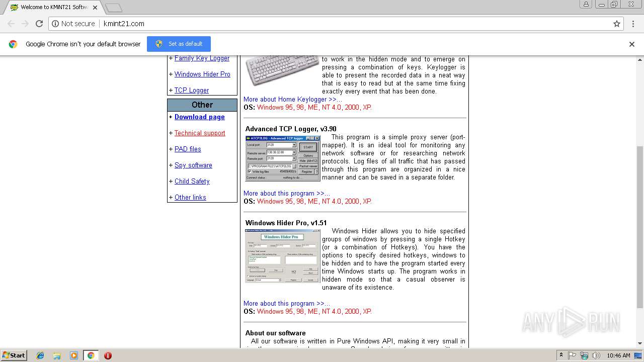
Task: Open Windows Explorer folder in taskbar
Action: (57, 355)
